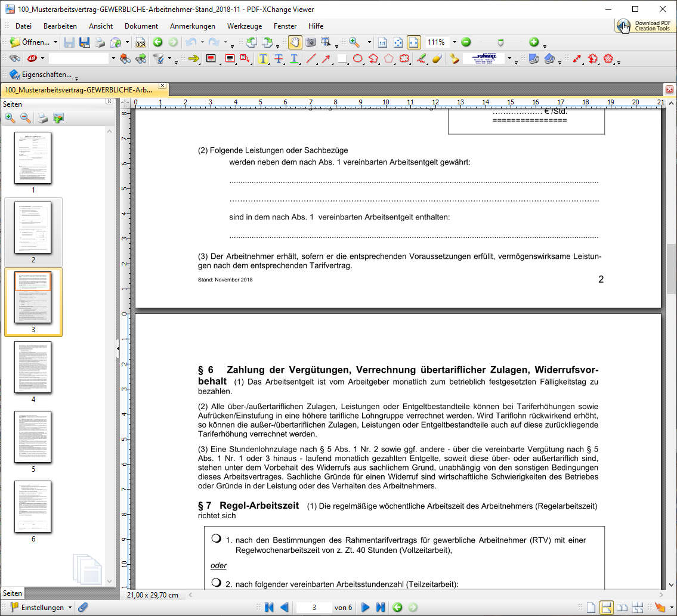Open the Undo history dropdown
The height and width of the screenshot is (616, 677).
pyautogui.click(x=202, y=42)
